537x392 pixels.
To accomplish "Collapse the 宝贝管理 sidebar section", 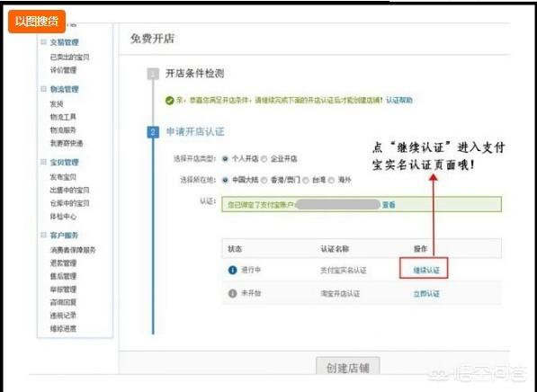I will pyautogui.click(x=43, y=162).
